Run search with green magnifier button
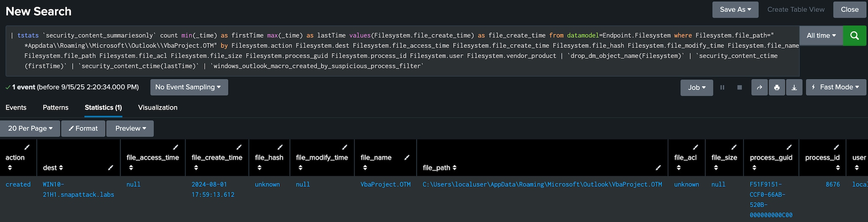868x222 pixels. pyautogui.click(x=854, y=36)
